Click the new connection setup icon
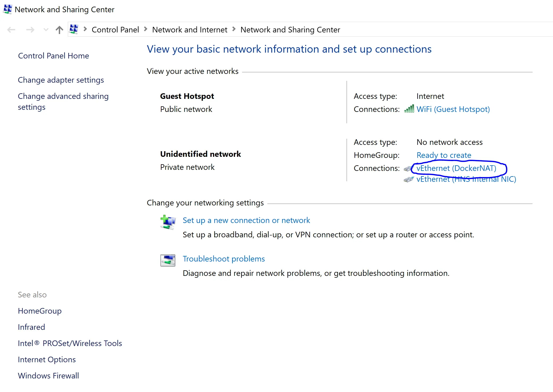553x392 pixels. (x=168, y=222)
